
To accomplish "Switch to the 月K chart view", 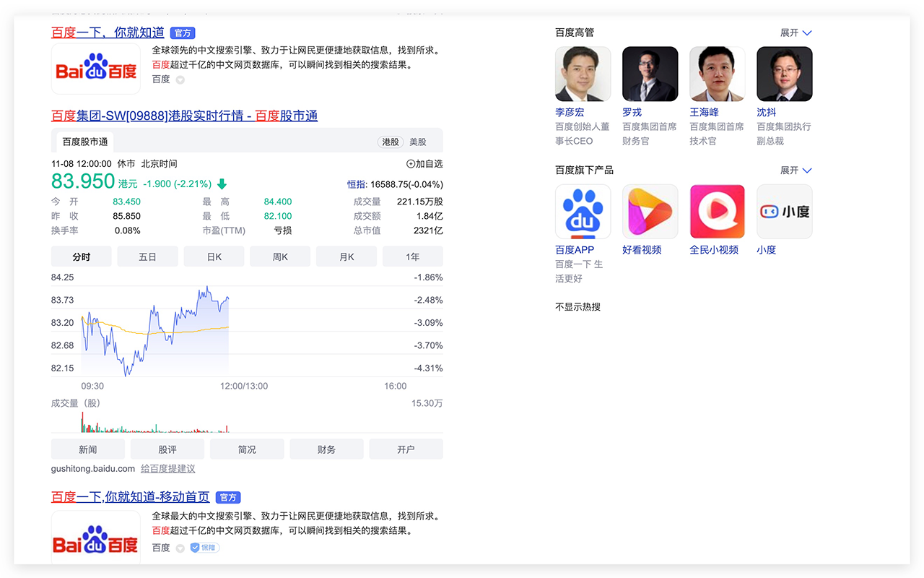I will tap(346, 256).
